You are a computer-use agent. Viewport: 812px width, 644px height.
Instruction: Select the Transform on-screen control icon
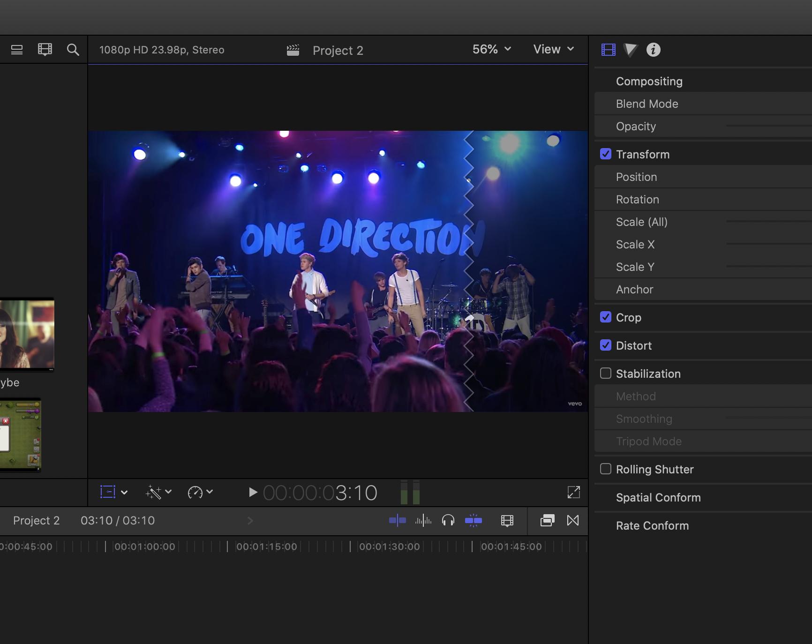point(108,492)
